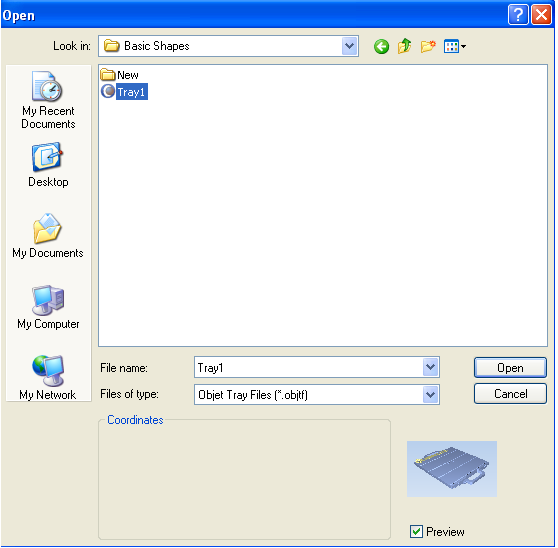The image size is (558, 548).
Task: Go back using the green arrow icon
Action: click(381, 46)
